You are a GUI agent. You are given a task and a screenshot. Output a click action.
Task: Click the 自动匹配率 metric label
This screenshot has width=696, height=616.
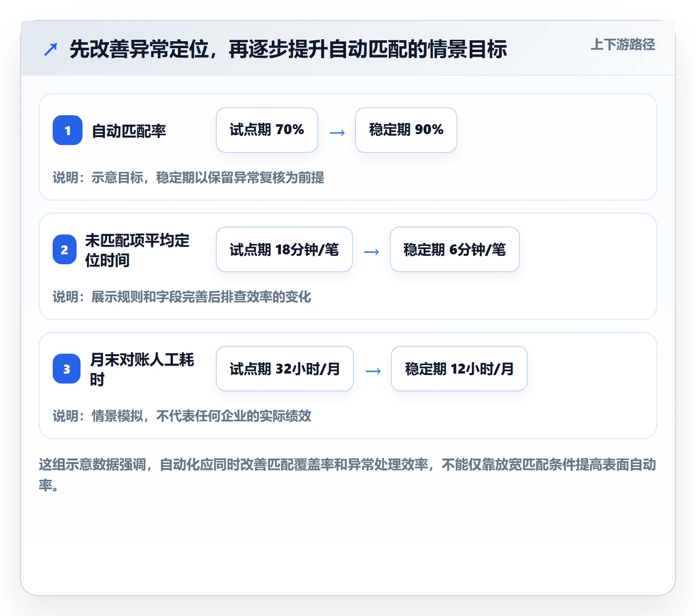[129, 131]
